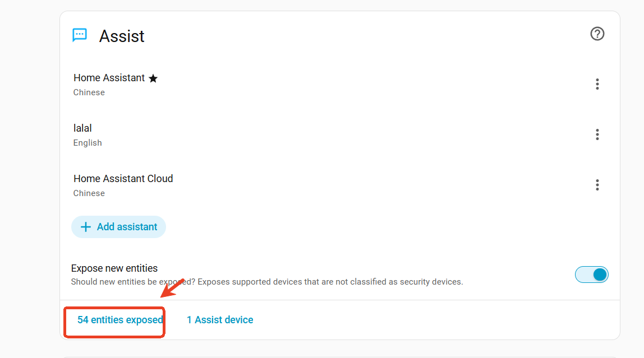Click the Chinese label under Home Assistant Cloud
Screen dimensions: 644x358
tap(89, 193)
